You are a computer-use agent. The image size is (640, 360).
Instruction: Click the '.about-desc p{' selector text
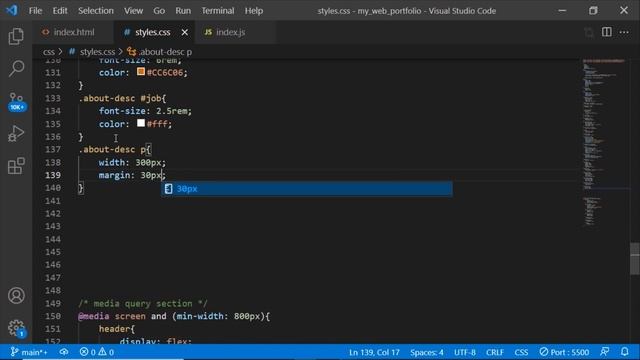(x=115, y=149)
